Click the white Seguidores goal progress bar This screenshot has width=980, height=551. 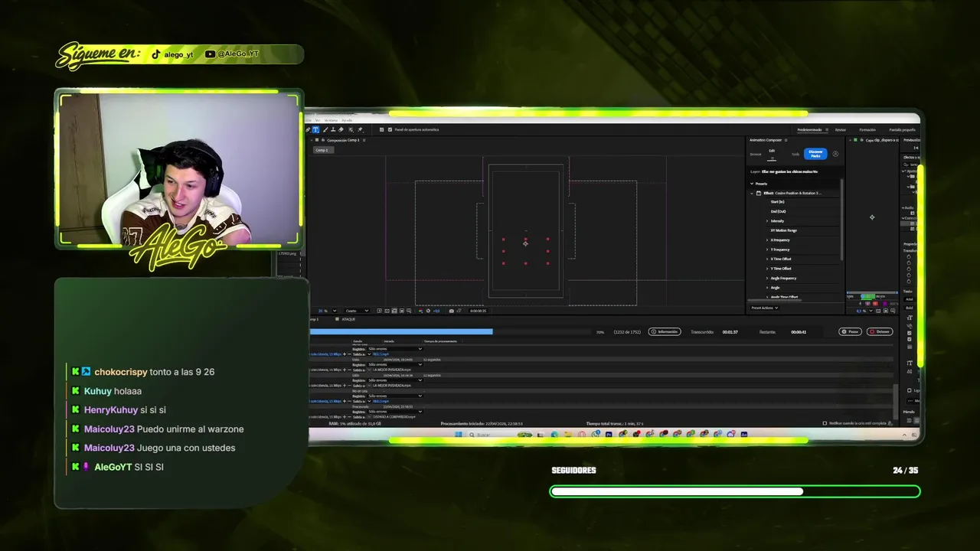point(677,491)
